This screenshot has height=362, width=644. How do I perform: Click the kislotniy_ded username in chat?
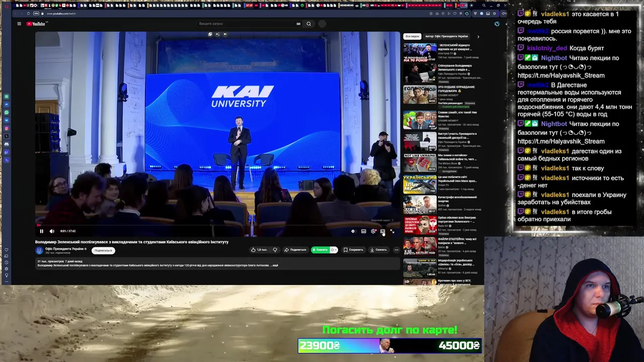coord(547,48)
